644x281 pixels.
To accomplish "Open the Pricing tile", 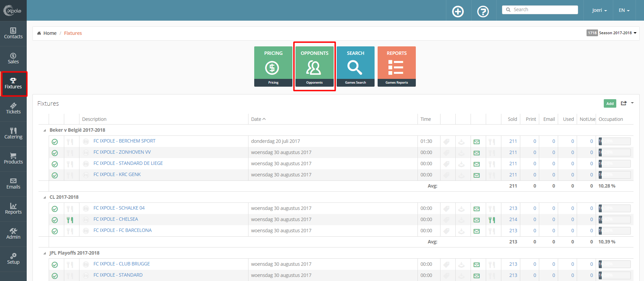I will click(273, 66).
